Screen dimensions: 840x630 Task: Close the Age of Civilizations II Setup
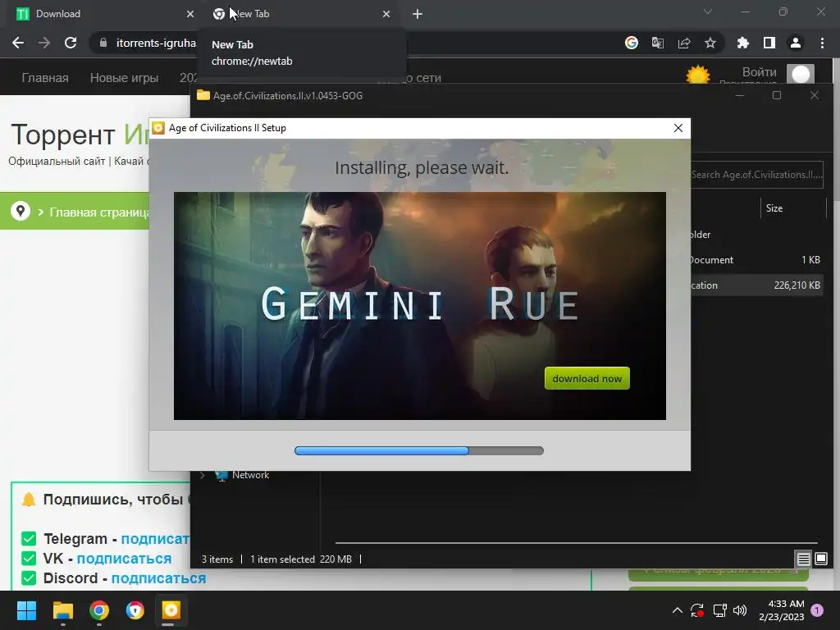coord(678,128)
